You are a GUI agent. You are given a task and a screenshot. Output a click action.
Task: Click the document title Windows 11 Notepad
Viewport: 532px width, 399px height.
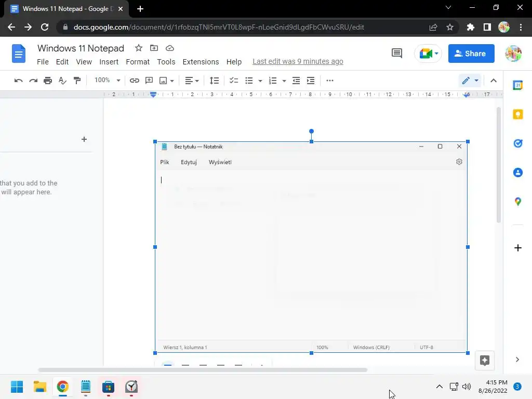point(81,48)
